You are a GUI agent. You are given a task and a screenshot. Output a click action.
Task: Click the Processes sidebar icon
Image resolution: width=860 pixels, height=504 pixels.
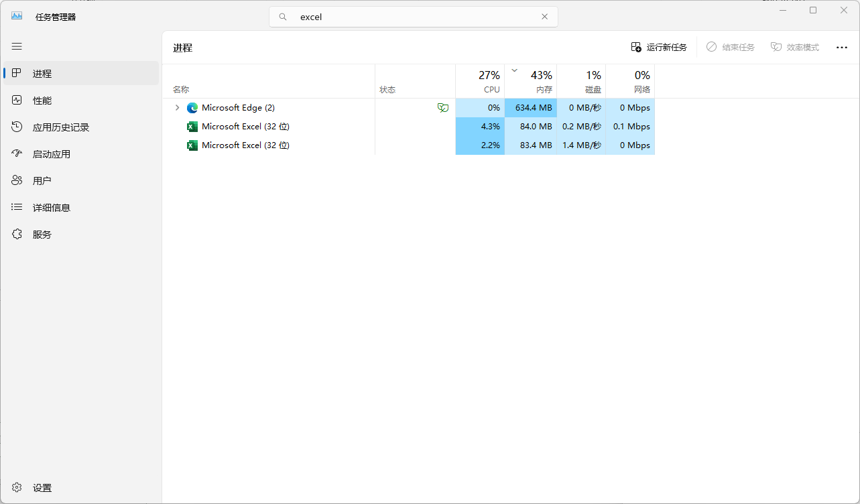(x=17, y=73)
